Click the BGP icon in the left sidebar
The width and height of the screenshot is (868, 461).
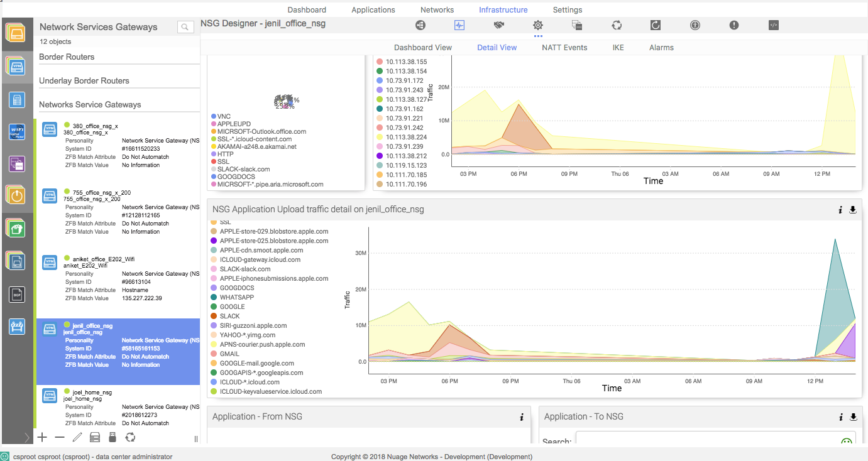click(17, 294)
